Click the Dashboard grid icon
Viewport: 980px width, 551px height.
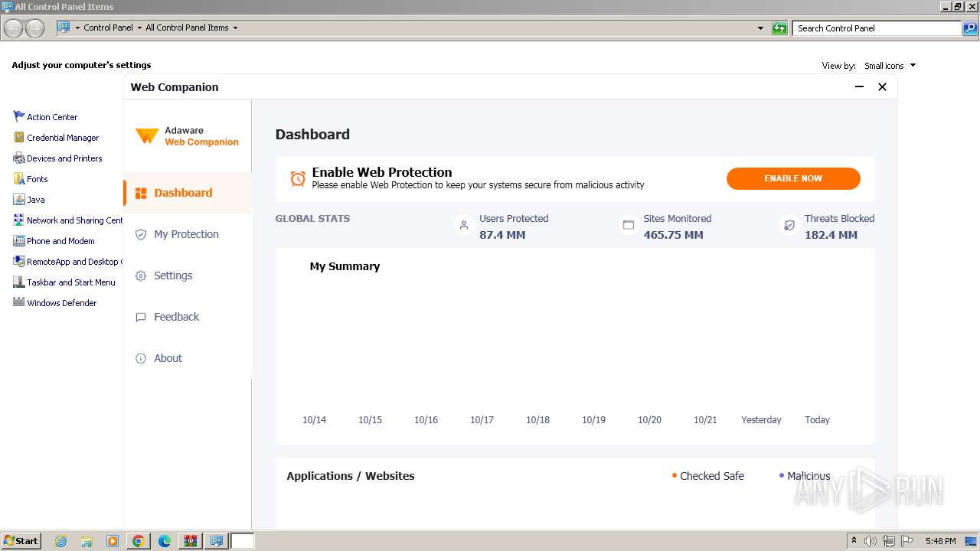(x=141, y=193)
